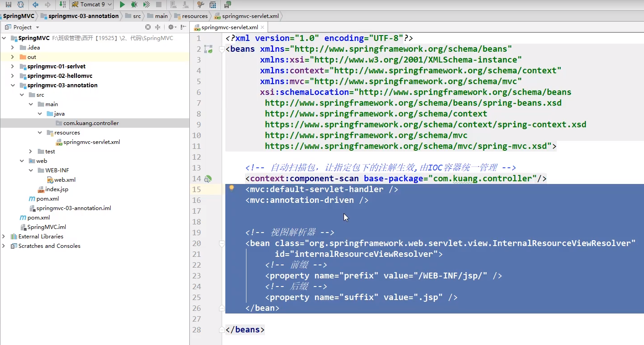The width and height of the screenshot is (644, 345).
Task: Click the Build project icon
Action: [x=63, y=4]
